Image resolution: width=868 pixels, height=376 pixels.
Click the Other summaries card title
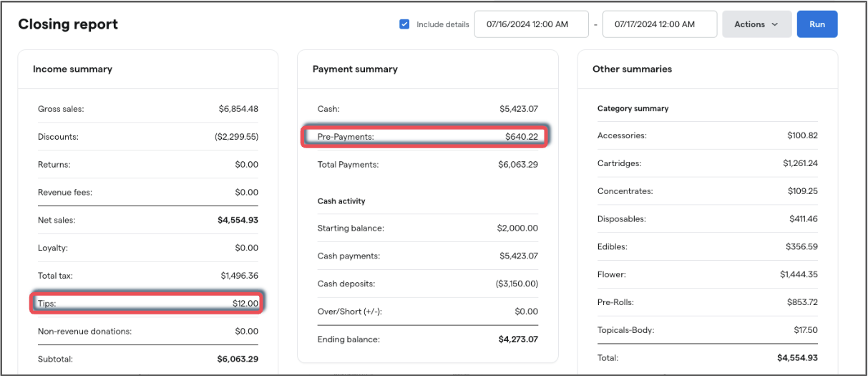pos(632,69)
